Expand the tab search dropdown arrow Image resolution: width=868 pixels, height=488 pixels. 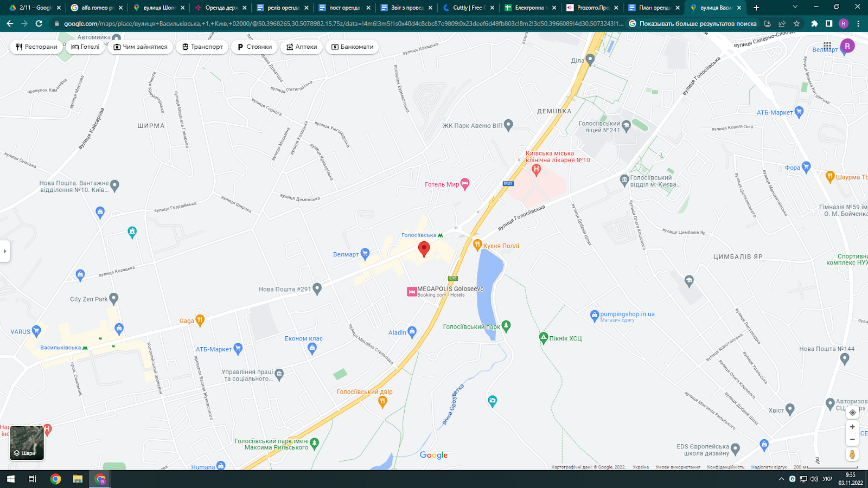click(795, 7)
